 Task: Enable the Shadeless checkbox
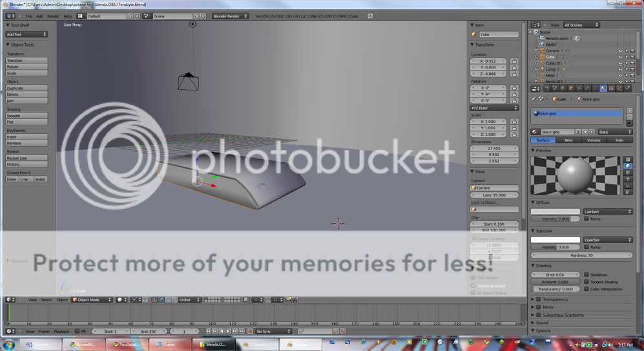pyautogui.click(x=587, y=275)
